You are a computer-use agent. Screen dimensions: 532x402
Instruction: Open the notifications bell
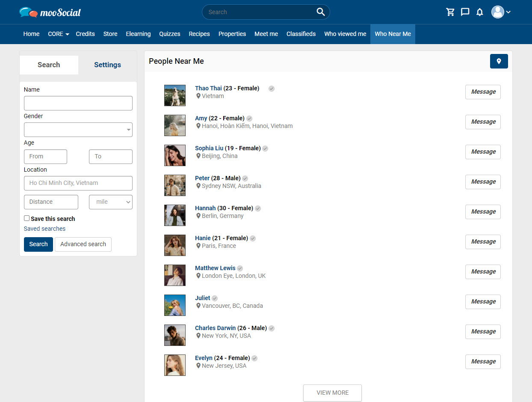[x=479, y=12]
